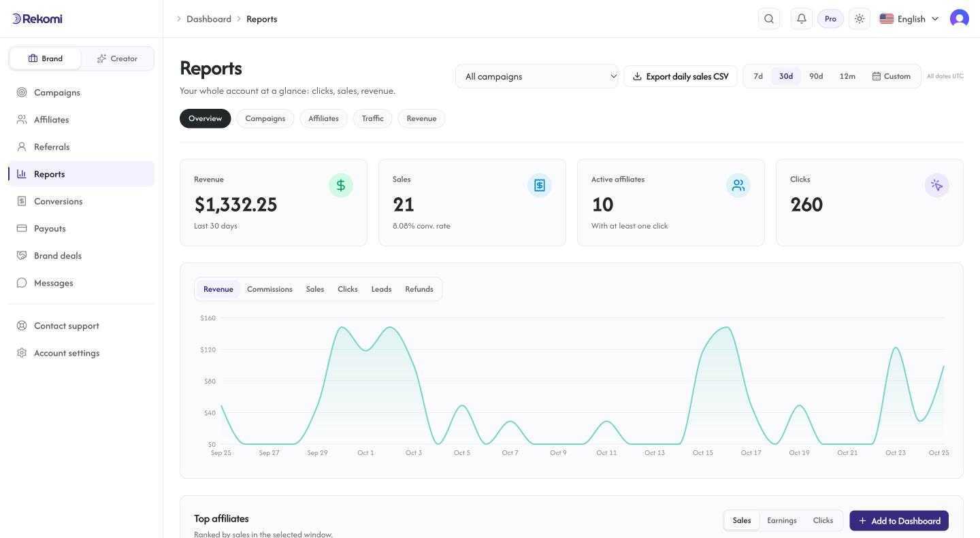This screenshot has width=980, height=538.
Task: Show the Commissions chart tab
Action: (269, 289)
